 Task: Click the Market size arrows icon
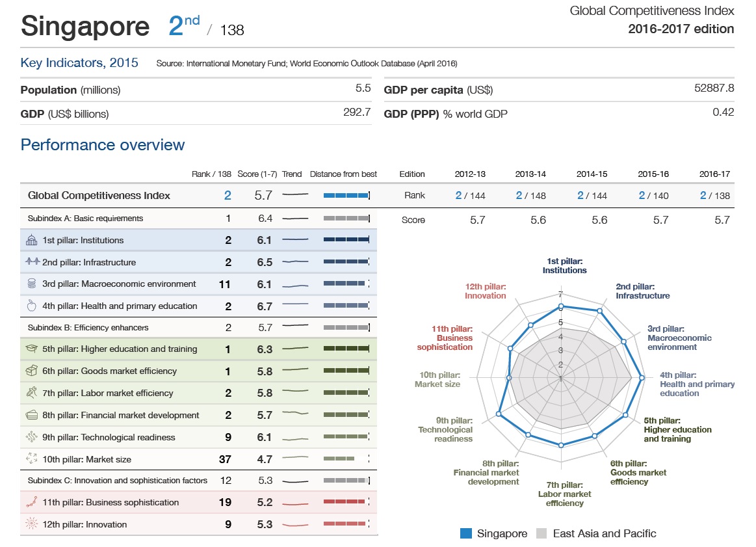pyautogui.click(x=32, y=459)
